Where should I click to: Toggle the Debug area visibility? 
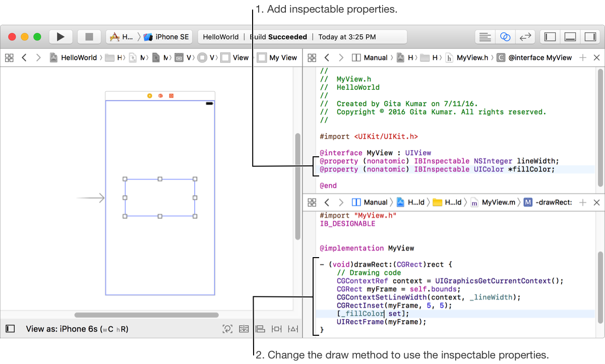point(570,37)
